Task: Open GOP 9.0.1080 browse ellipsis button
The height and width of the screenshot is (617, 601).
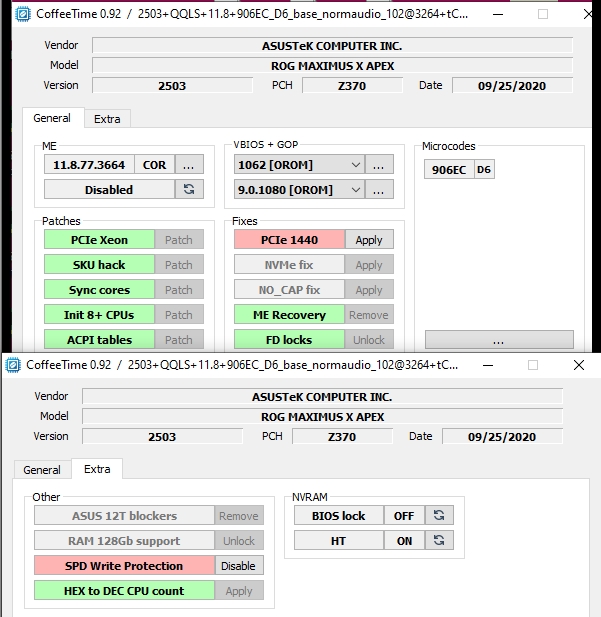Action: 379,189
